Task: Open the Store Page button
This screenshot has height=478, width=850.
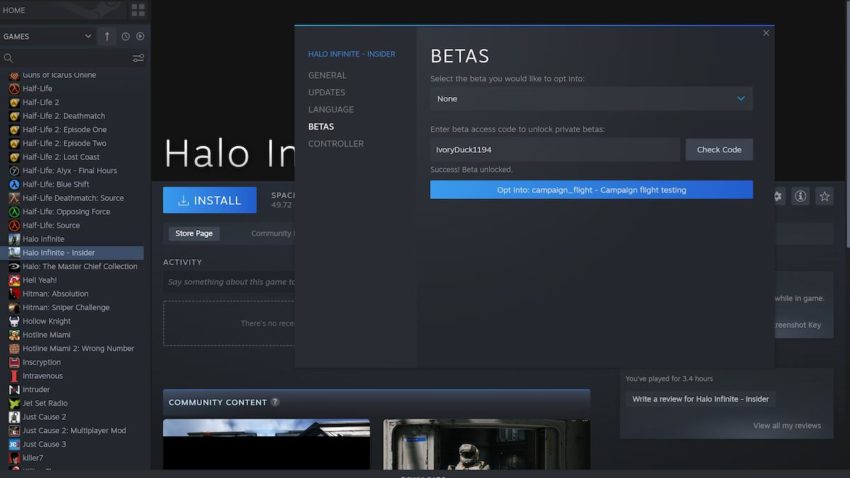Action: pos(194,233)
